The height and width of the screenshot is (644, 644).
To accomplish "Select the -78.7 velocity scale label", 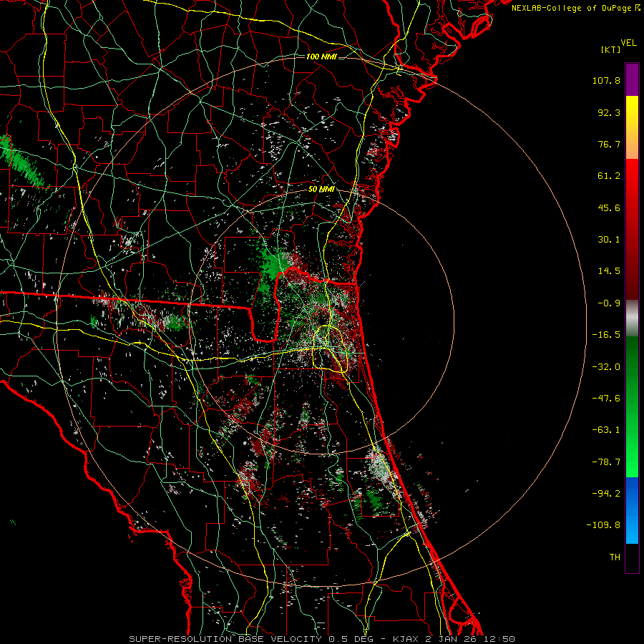I will click(606, 462).
